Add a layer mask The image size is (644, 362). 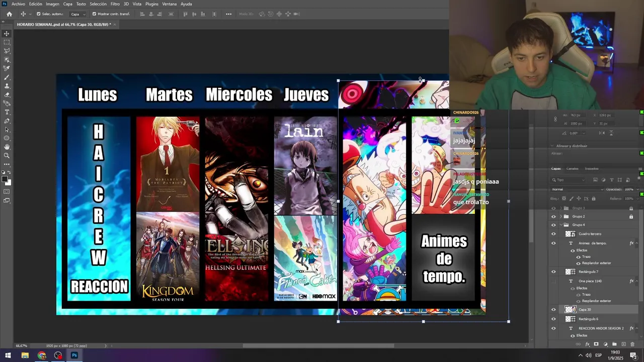[596, 344]
